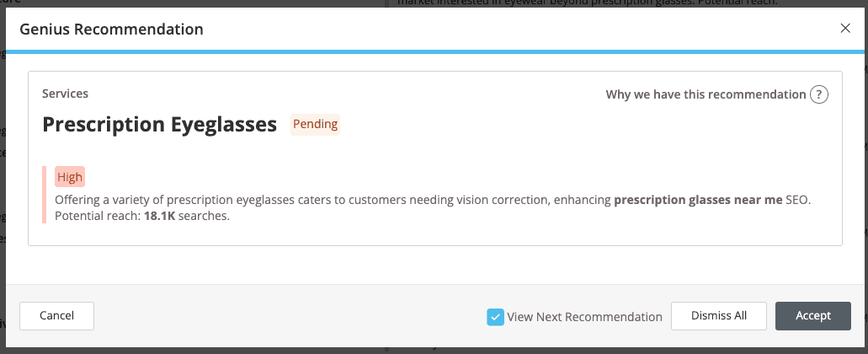Click the word 'SEO' in the description

tap(796, 201)
